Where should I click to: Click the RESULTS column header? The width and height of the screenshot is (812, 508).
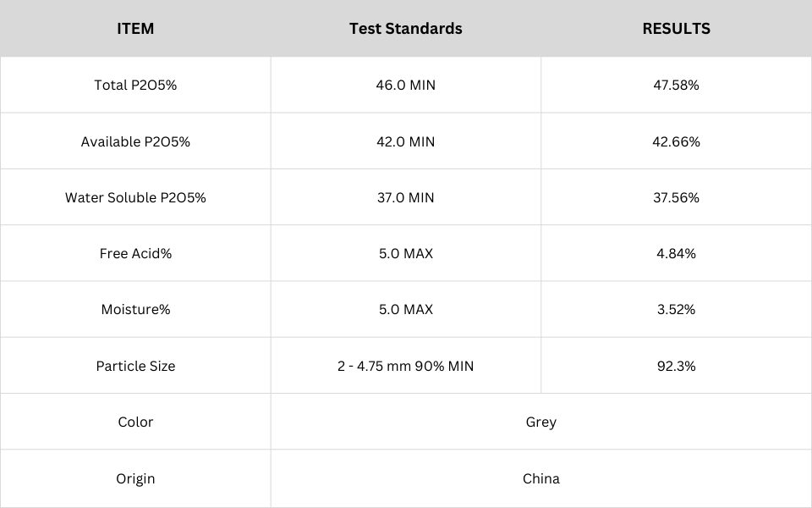[677, 29]
